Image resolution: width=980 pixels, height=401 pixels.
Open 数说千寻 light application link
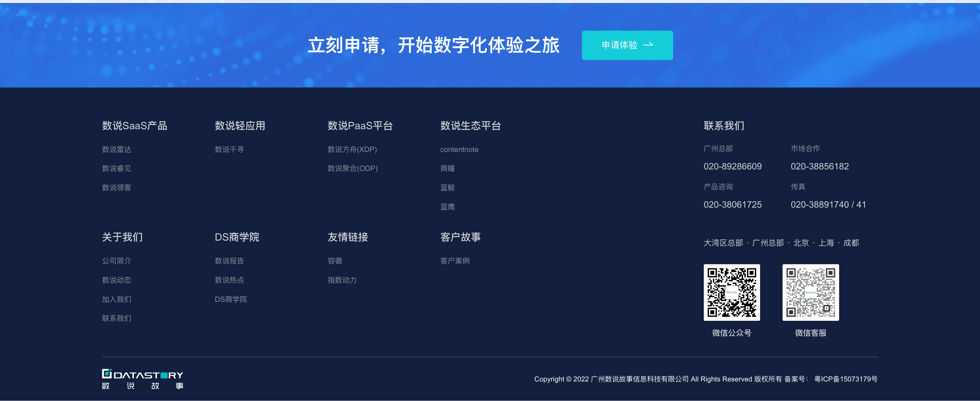[x=229, y=150]
